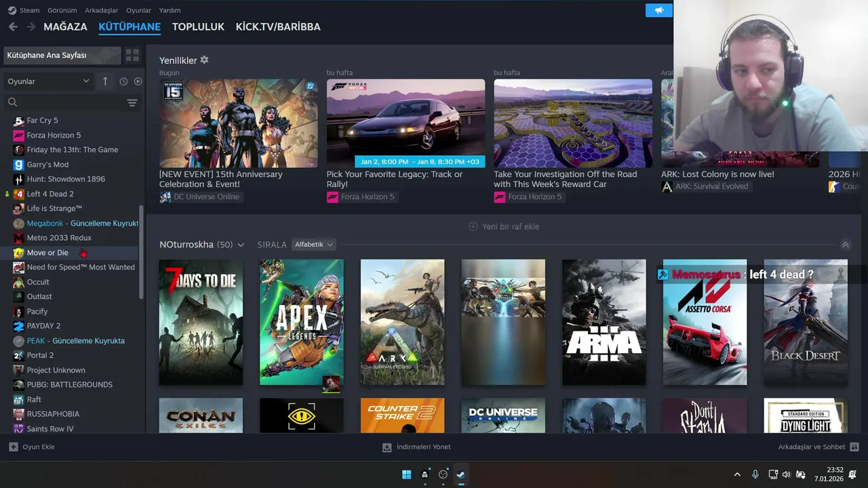
Task: Click Yeni bir raf ekle
Action: 504,226
